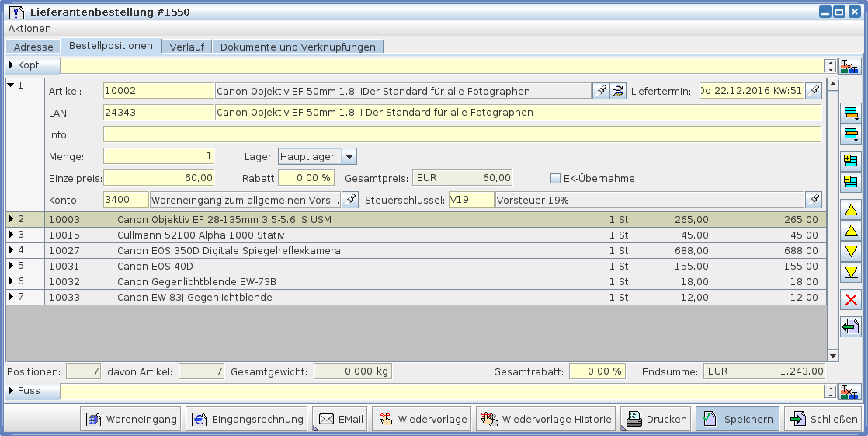Expand the Fuss section

pos(12,391)
